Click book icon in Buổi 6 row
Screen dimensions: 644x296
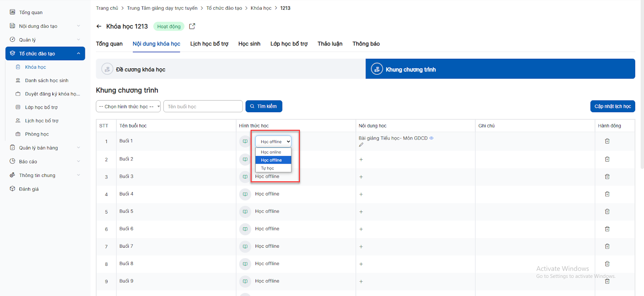tap(245, 229)
